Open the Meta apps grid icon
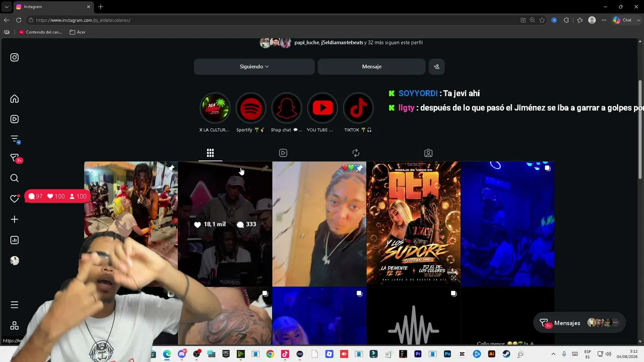Image resolution: width=644 pixels, height=362 pixels. 15,326
